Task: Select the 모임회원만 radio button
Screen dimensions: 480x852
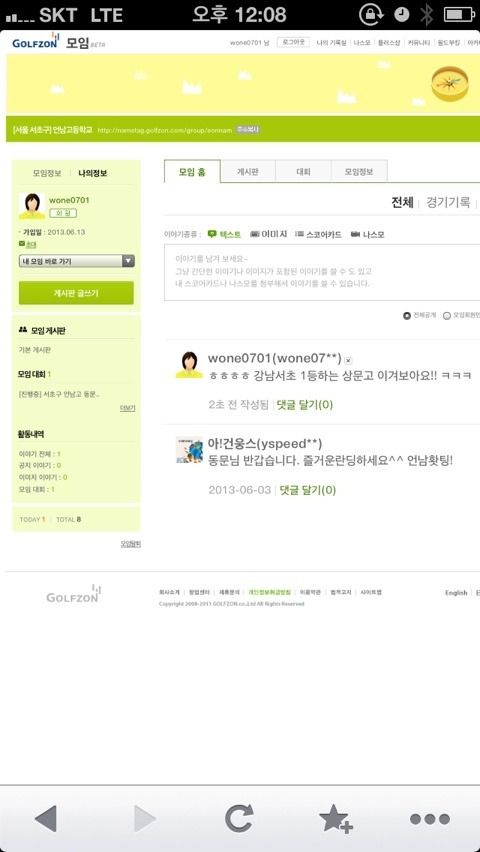Action: click(x=447, y=316)
